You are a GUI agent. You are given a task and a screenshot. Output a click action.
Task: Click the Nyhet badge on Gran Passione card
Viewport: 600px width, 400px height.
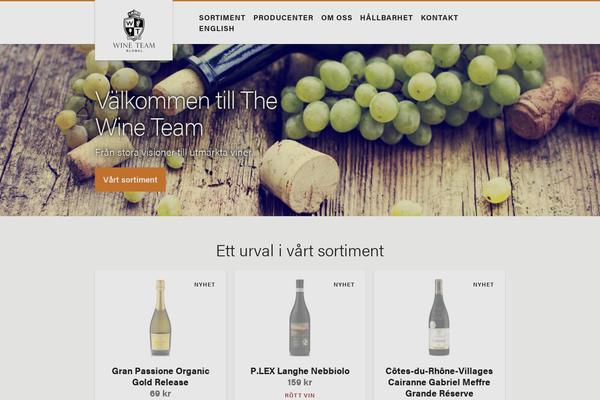(x=204, y=284)
